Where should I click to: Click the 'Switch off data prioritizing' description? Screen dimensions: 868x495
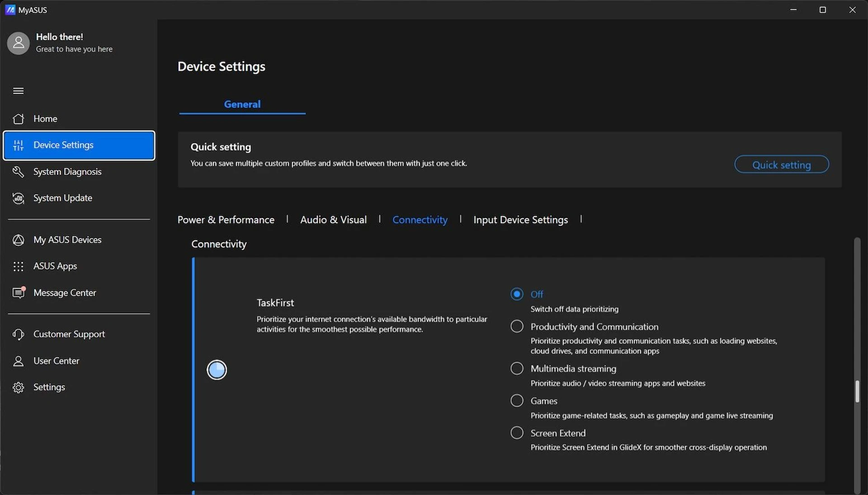(x=575, y=309)
